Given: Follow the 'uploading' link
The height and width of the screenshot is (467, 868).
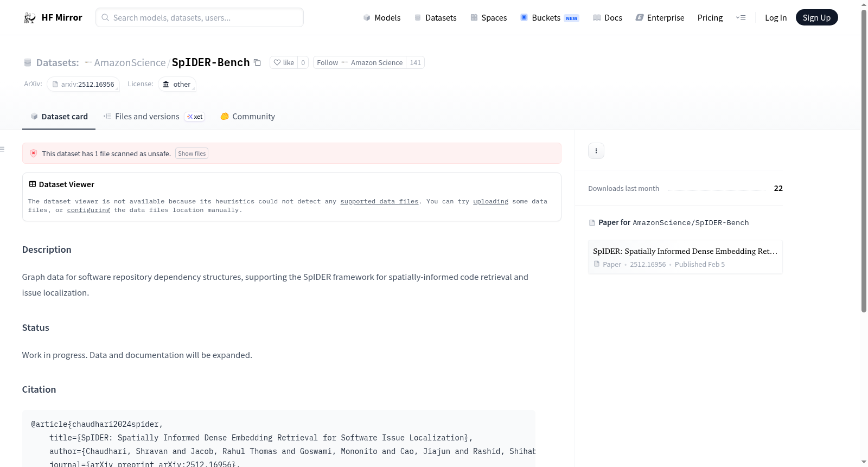Looking at the screenshot, I should pyautogui.click(x=491, y=201).
